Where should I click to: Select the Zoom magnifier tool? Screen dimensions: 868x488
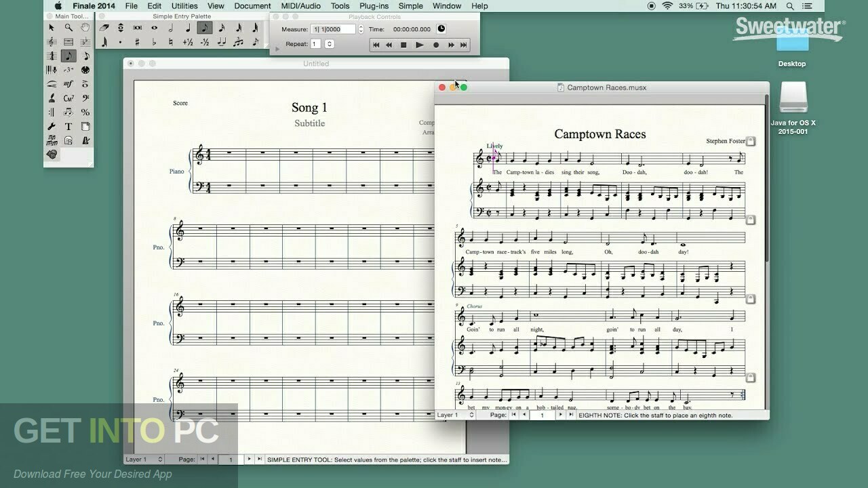pos(68,28)
